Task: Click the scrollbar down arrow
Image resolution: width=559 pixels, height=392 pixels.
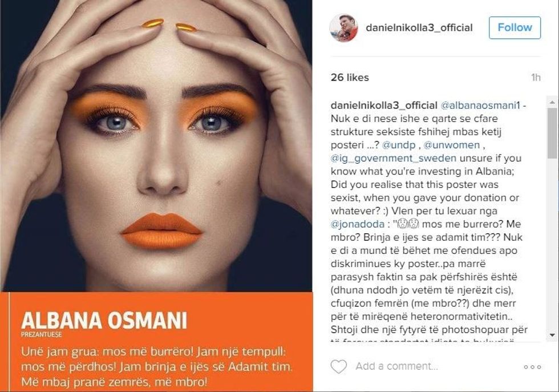Action: tap(552, 335)
